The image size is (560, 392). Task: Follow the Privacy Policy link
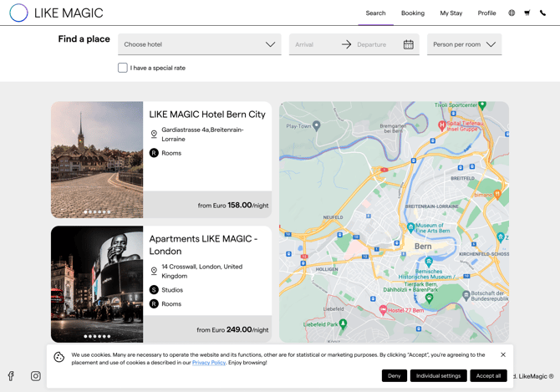click(209, 363)
